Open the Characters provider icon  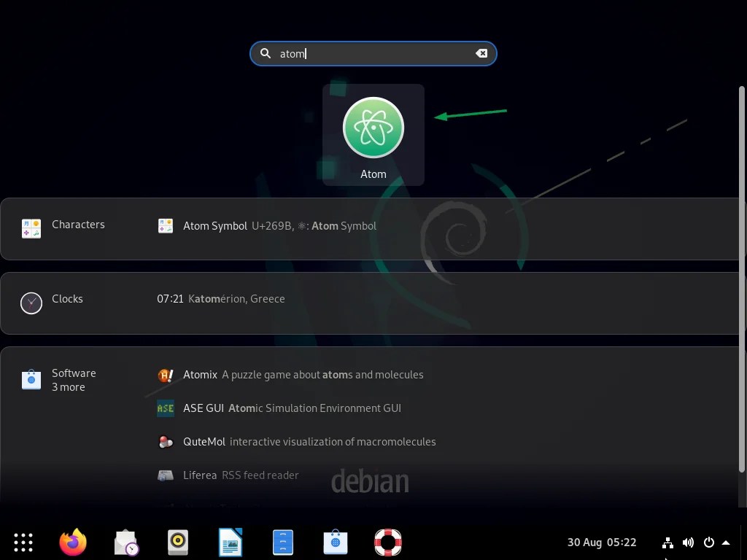point(31,228)
